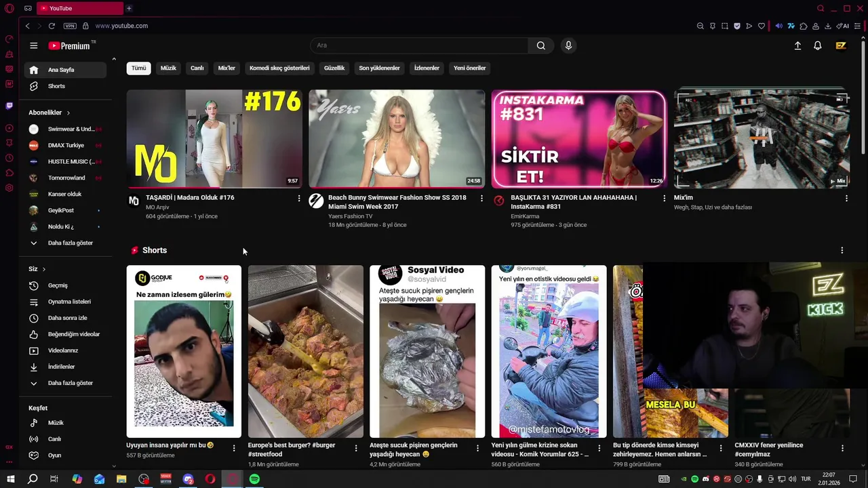Play the Madara Olduk #176 thumbnail
The height and width of the screenshot is (488, 868).
point(214,139)
